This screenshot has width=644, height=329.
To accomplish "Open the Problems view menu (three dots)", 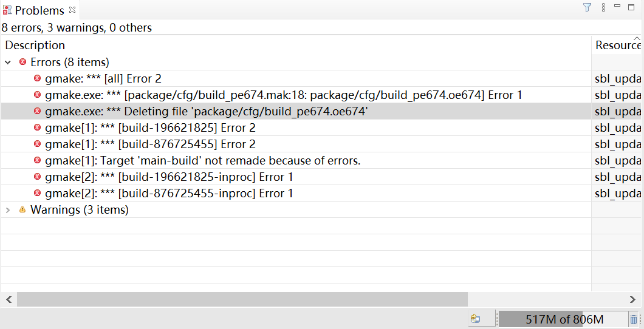I will tap(603, 7).
